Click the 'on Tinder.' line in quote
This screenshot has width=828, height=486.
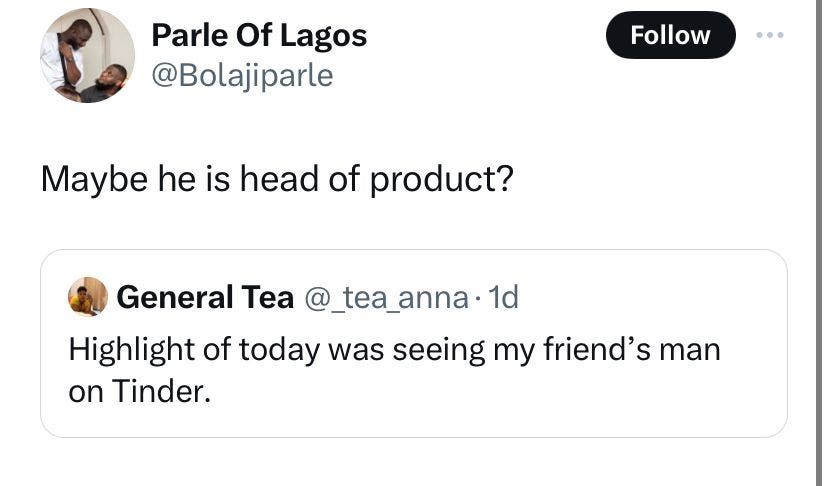click(x=139, y=391)
